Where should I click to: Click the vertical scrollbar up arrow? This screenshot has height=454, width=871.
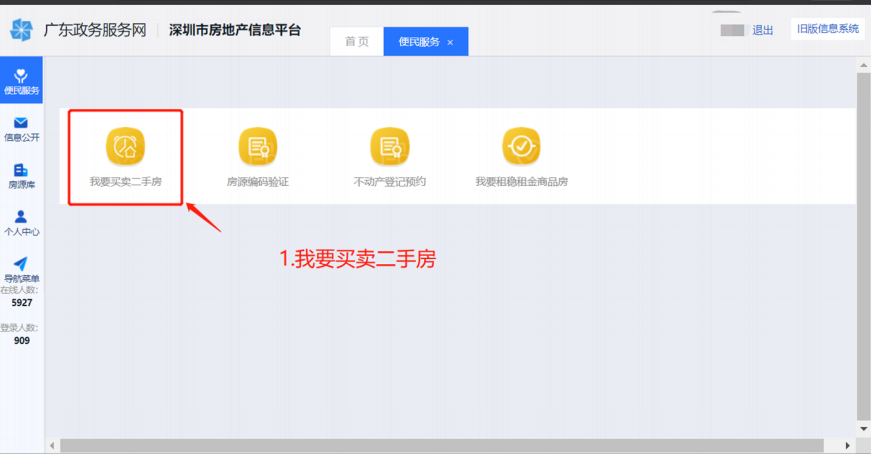863,65
